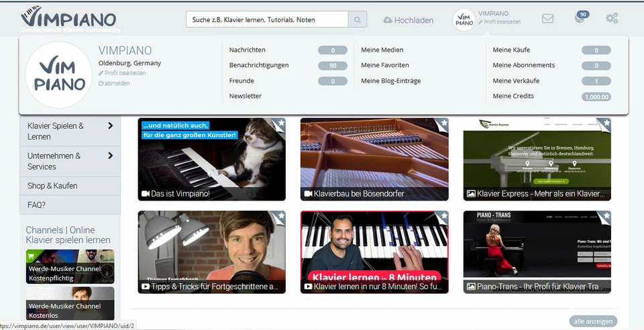Click the Meine Credits badge 1,000.00

pyautogui.click(x=596, y=97)
